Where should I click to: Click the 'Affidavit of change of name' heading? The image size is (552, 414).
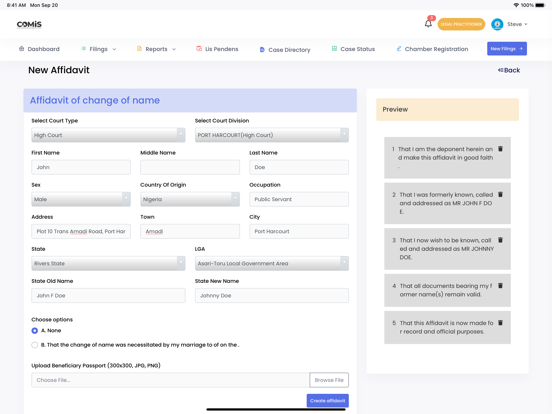[95, 100]
